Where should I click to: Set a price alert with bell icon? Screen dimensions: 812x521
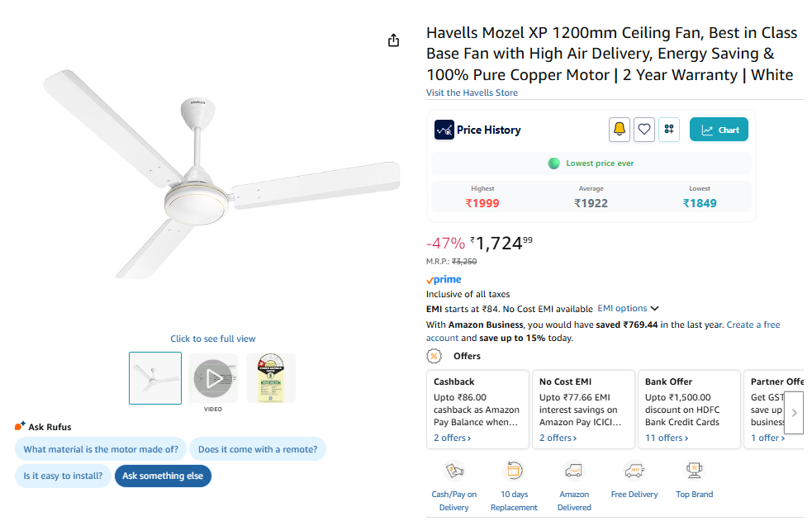pyautogui.click(x=620, y=130)
